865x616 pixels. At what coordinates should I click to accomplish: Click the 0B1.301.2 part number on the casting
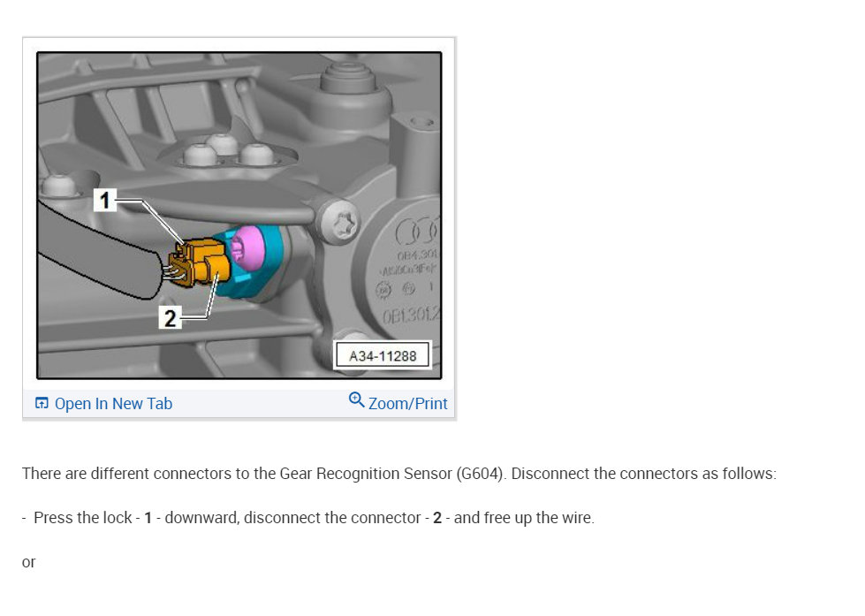coord(411,316)
